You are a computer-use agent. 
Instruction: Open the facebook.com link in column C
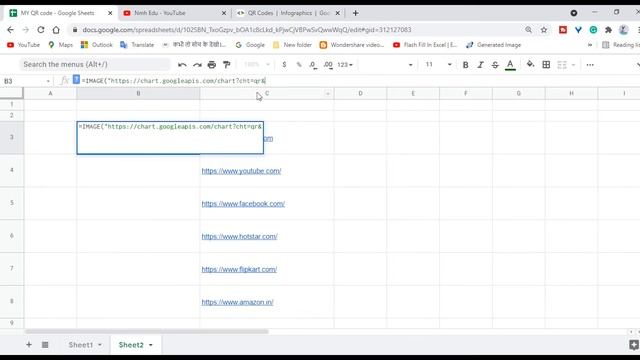coord(243,204)
